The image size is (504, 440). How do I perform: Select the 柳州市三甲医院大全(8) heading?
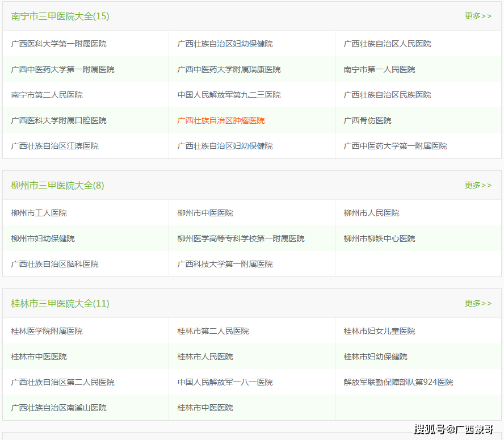57,185
